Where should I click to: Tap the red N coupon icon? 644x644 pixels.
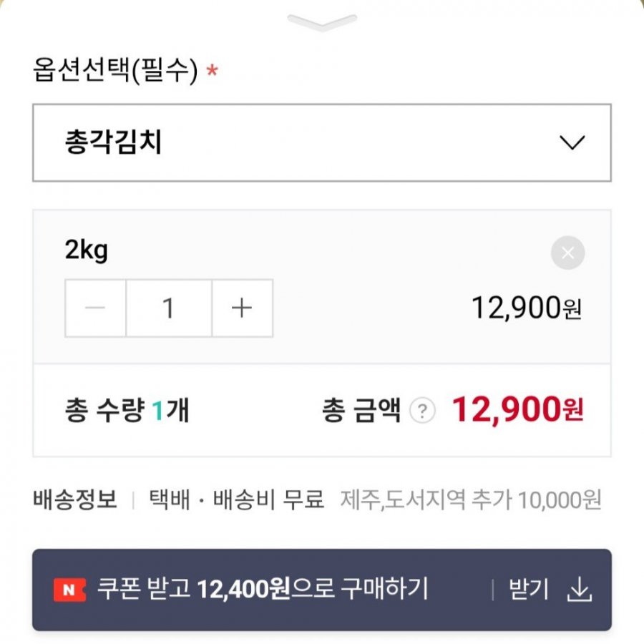click(69, 590)
